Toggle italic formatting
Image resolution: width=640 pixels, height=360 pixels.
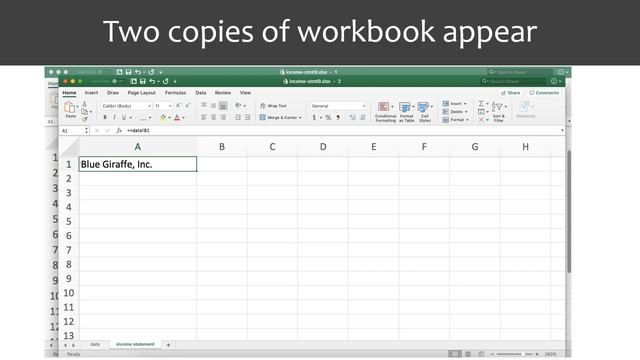tap(114, 118)
